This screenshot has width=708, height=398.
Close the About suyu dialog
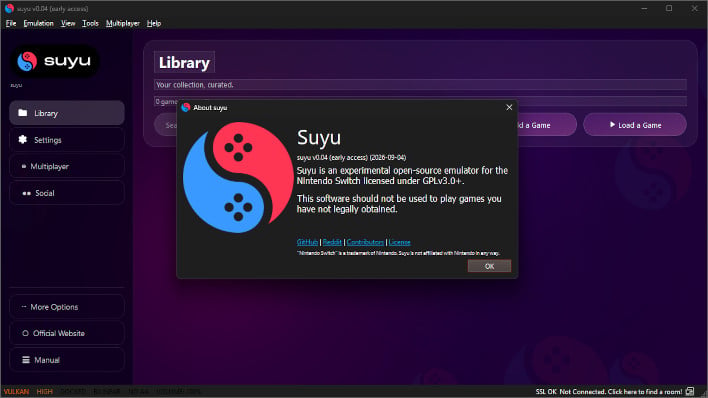(x=509, y=107)
